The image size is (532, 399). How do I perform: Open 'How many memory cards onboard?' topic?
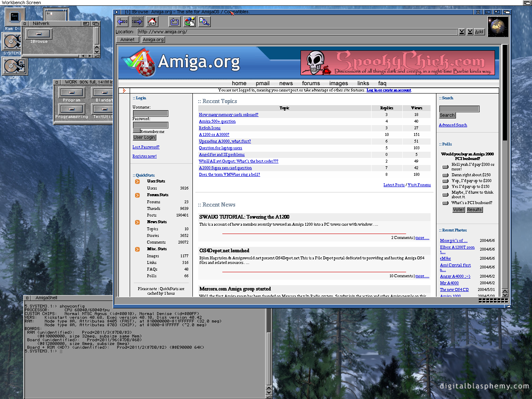tap(229, 115)
